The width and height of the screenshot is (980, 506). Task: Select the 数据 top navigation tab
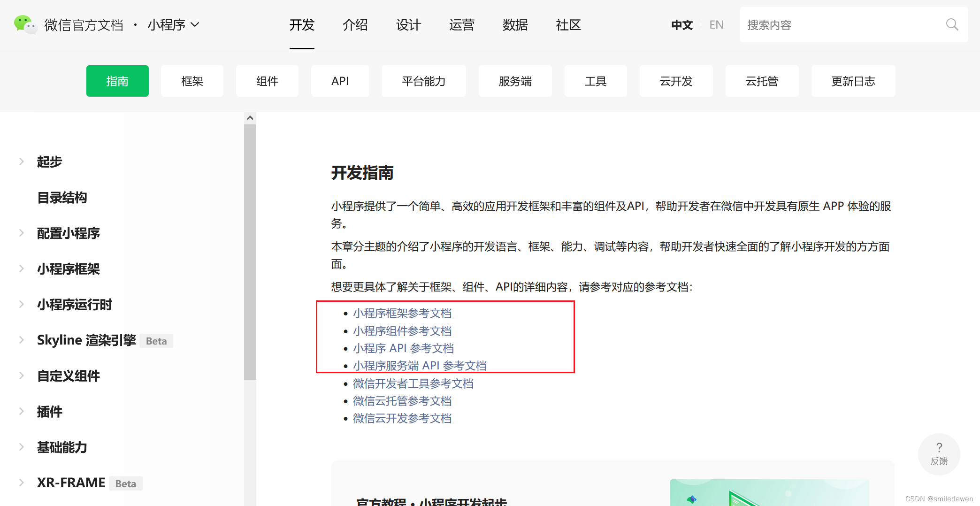(515, 25)
